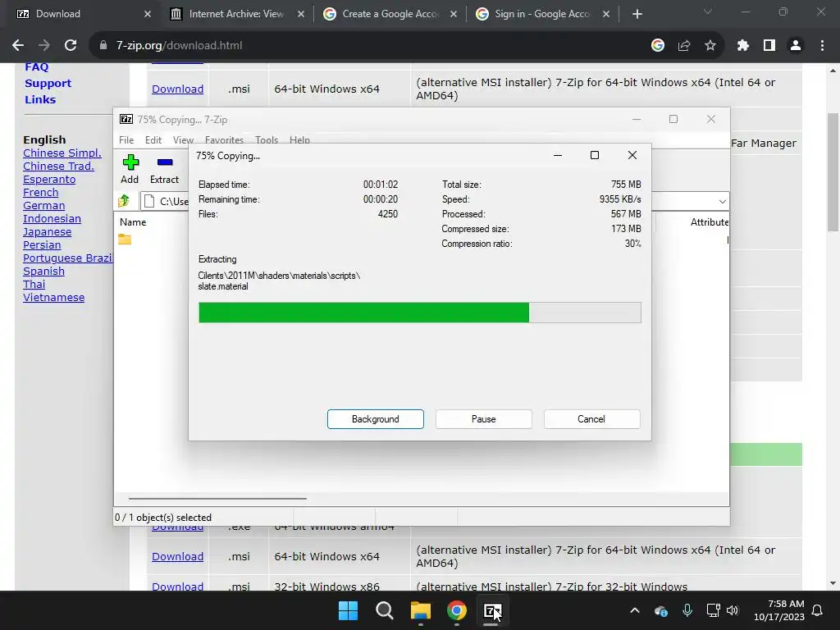The image size is (840, 630).
Task: Open the Favorites menu in 7-Zip
Action: (224, 139)
